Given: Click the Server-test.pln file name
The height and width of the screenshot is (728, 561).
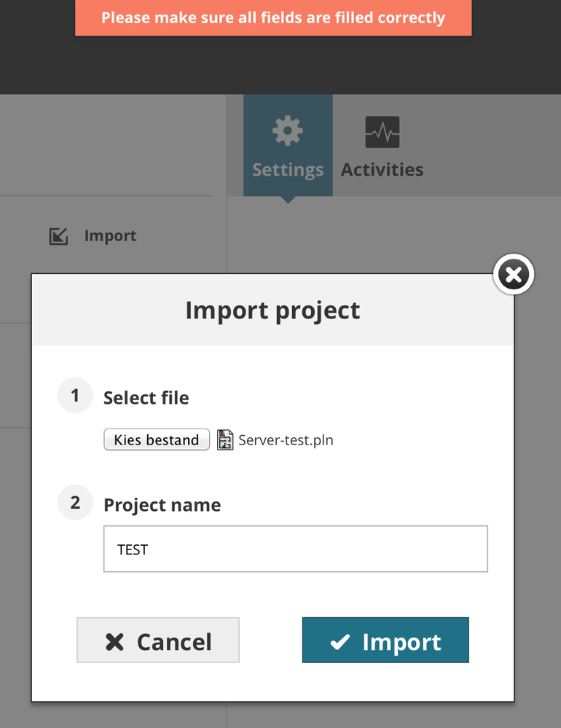Looking at the screenshot, I should [x=286, y=440].
